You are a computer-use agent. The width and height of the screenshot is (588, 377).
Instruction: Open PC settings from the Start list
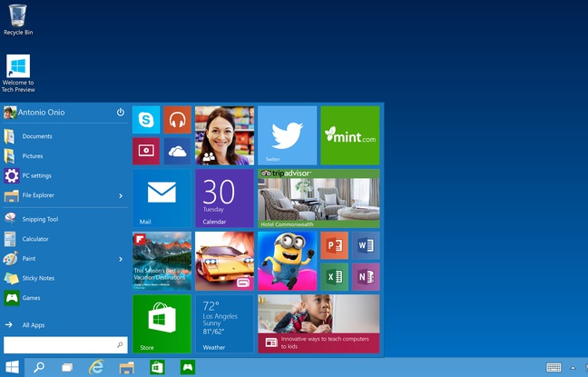pyautogui.click(x=36, y=175)
